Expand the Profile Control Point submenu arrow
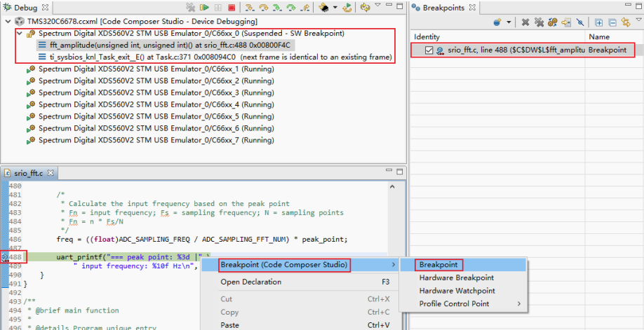Screen dimensions: 644x330 (518, 304)
